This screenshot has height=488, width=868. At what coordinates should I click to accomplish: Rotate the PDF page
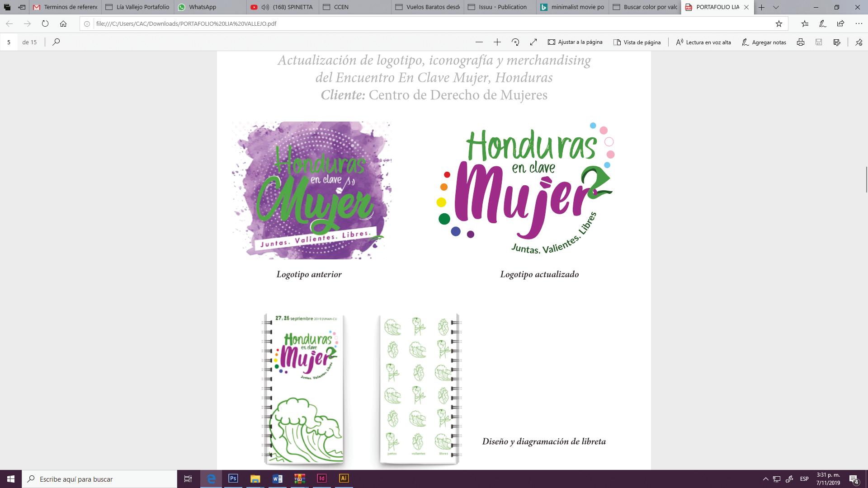point(515,42)
